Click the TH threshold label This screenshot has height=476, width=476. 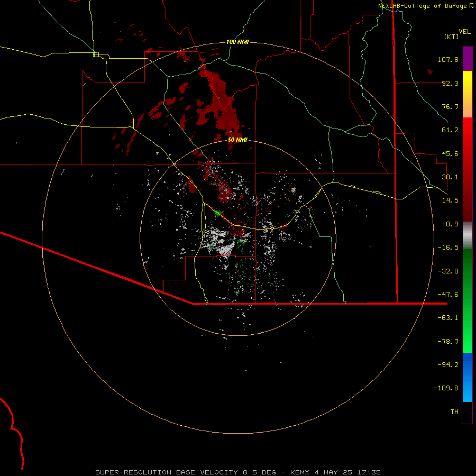click(454, 412)
